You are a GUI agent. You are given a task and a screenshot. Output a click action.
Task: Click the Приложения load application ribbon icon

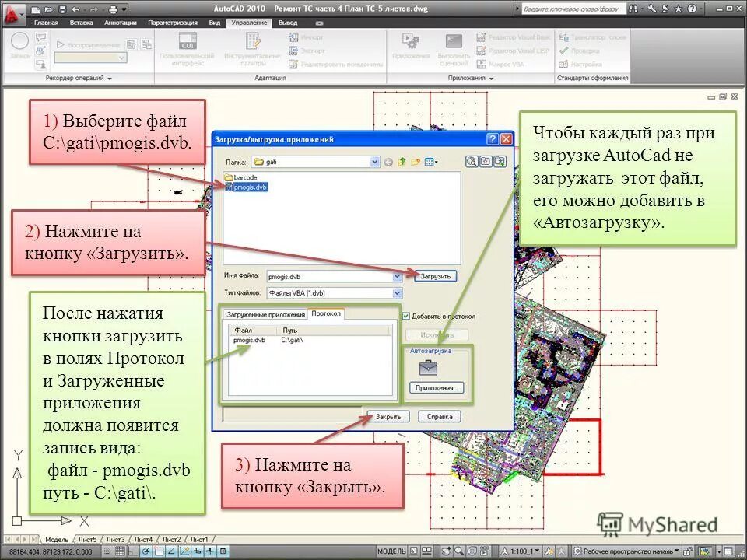[x=410, y=41]
